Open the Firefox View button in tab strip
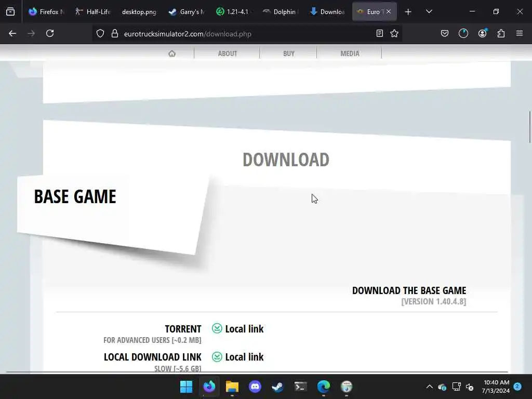Viewport: 532px width, 399px height. [x=10, y=12]
